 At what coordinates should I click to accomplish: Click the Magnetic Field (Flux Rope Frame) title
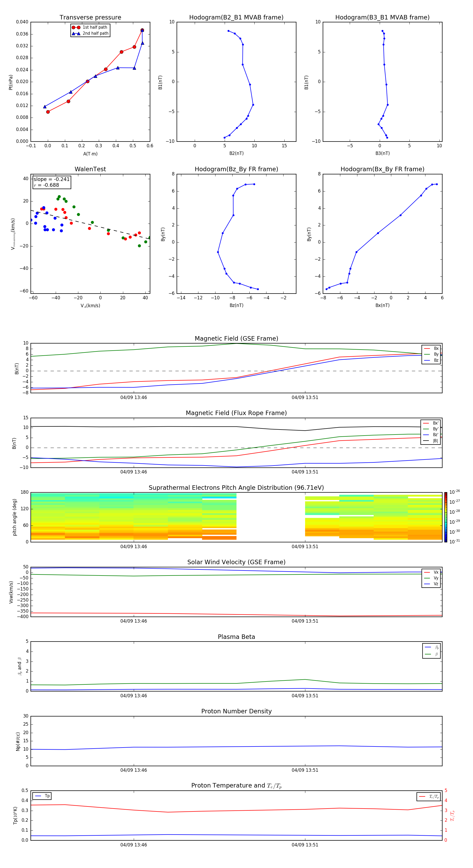pos(236,413)
